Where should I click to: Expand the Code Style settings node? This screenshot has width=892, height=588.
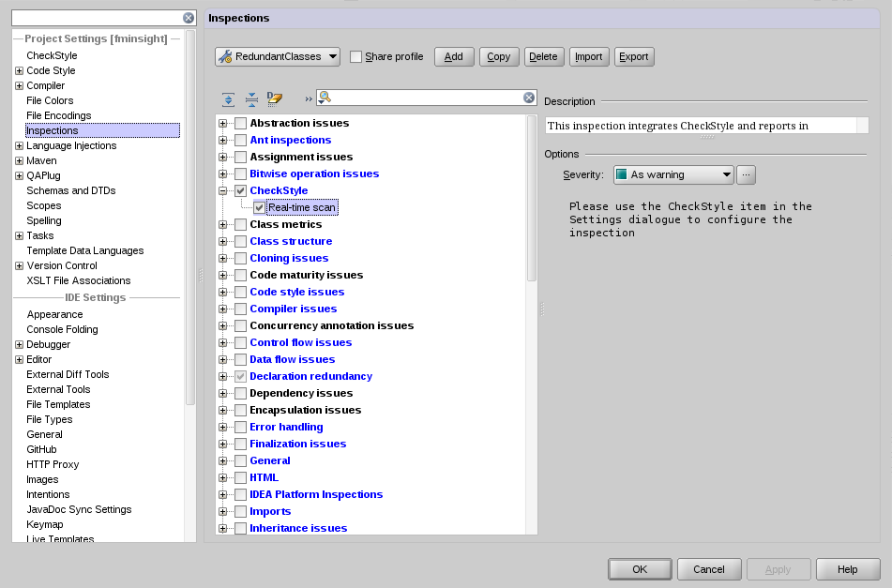[x=19, y=70]
